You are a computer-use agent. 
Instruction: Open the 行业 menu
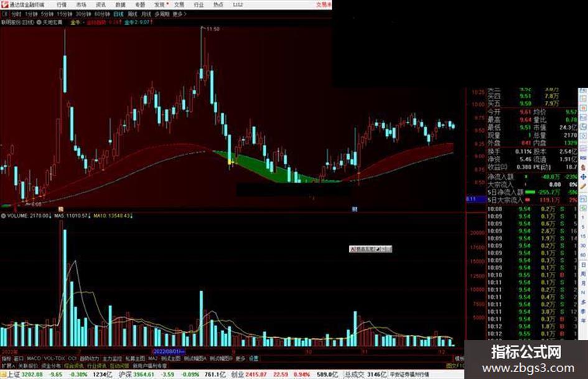198,4
